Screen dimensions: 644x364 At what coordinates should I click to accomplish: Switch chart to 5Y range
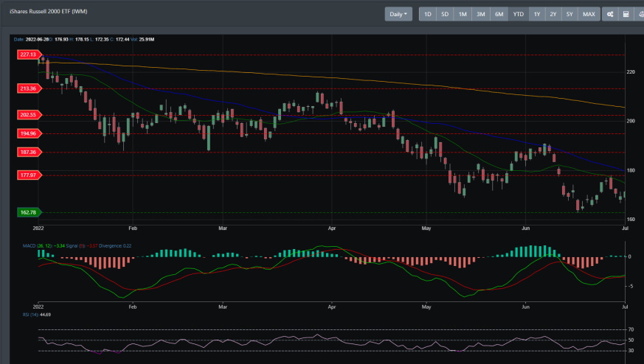pos(569,14)
